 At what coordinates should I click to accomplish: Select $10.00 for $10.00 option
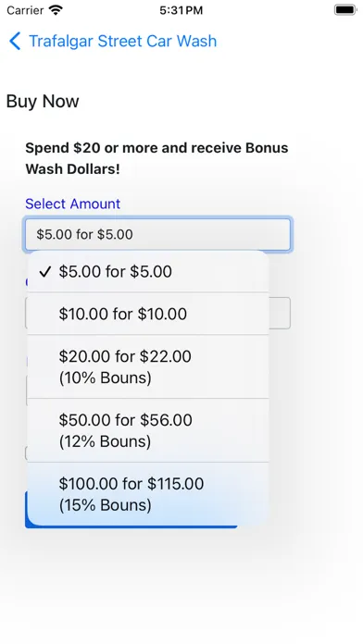click(x=148, y=314)
